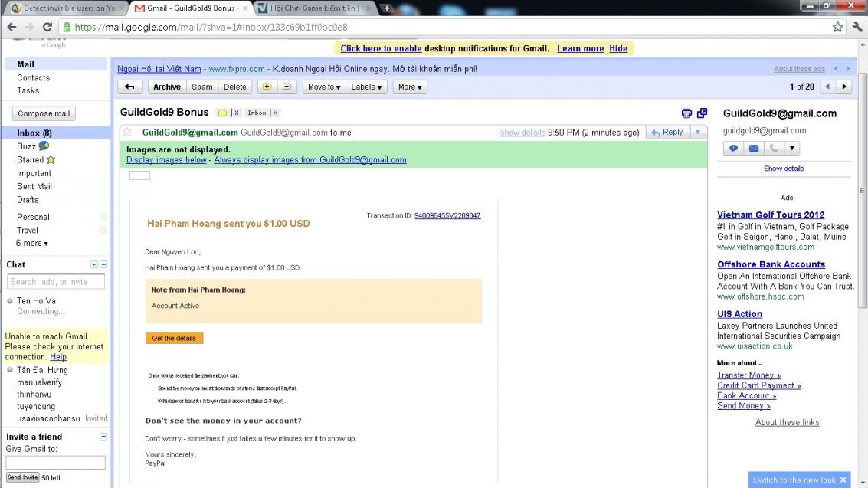Click Compose mail button
The image size is (868, 488).
[x=44, y=113]
